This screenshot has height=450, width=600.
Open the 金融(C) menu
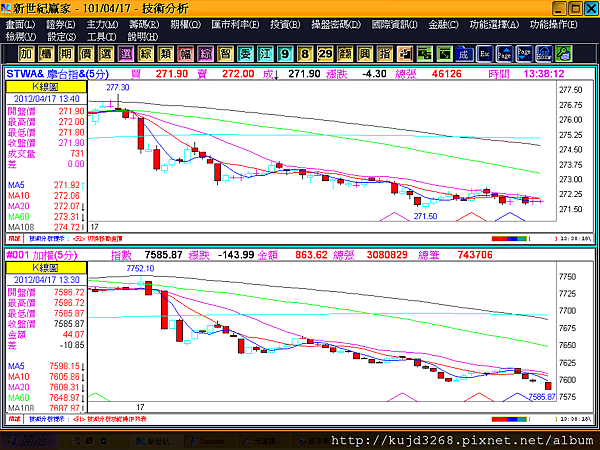click(443, 25)
